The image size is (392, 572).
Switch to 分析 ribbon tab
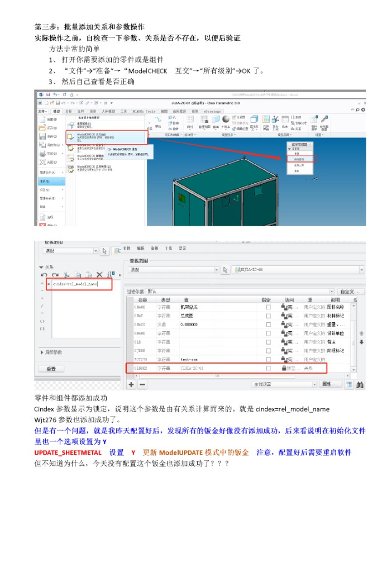point(69,111)
